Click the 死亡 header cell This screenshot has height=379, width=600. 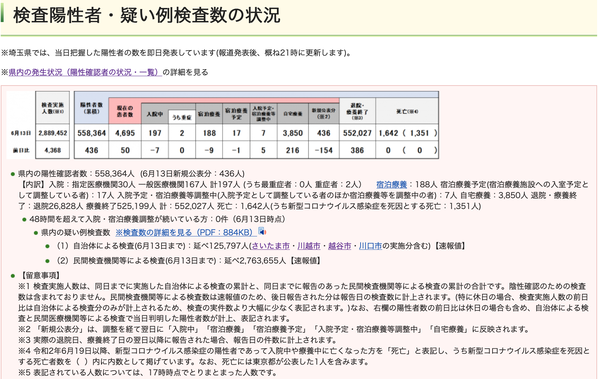click(x=407, y=111)
